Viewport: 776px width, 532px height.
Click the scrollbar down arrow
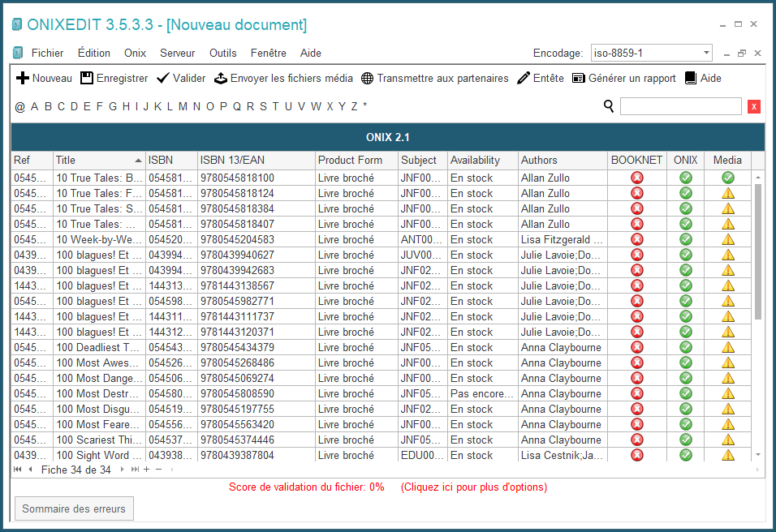(757, 455)
